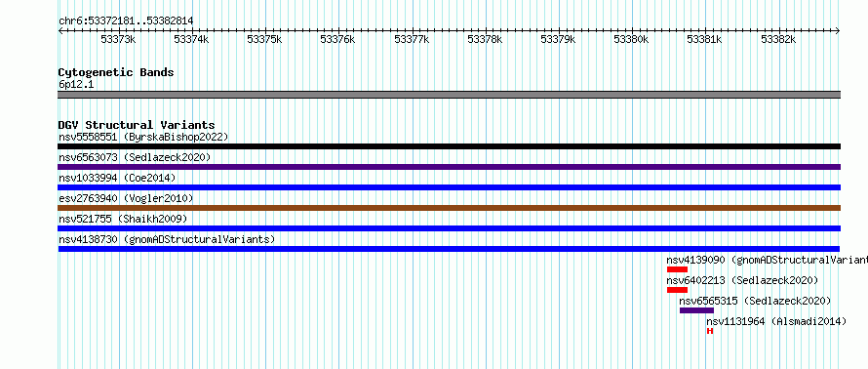Image resolution: width=868 pixels, height=369 pixels.
Task: Select the blue nsv1033994 variant bar
Action: [x=449, y=187]
